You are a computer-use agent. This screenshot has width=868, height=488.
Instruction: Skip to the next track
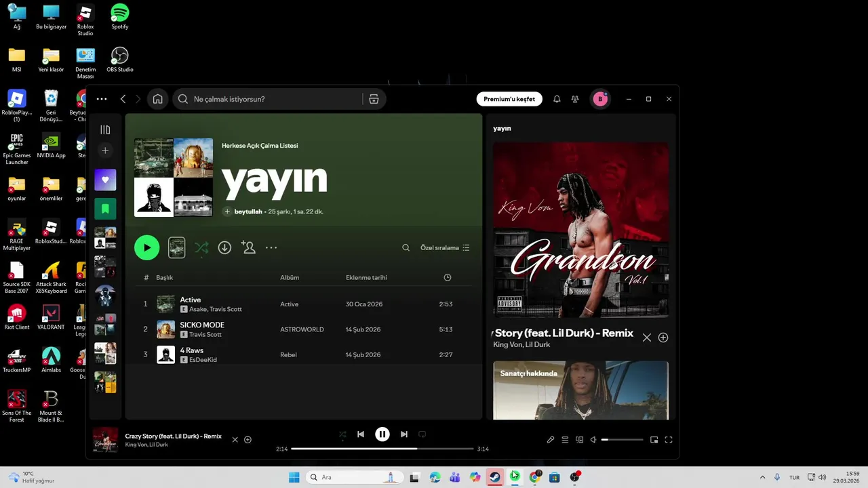(404, 434)
